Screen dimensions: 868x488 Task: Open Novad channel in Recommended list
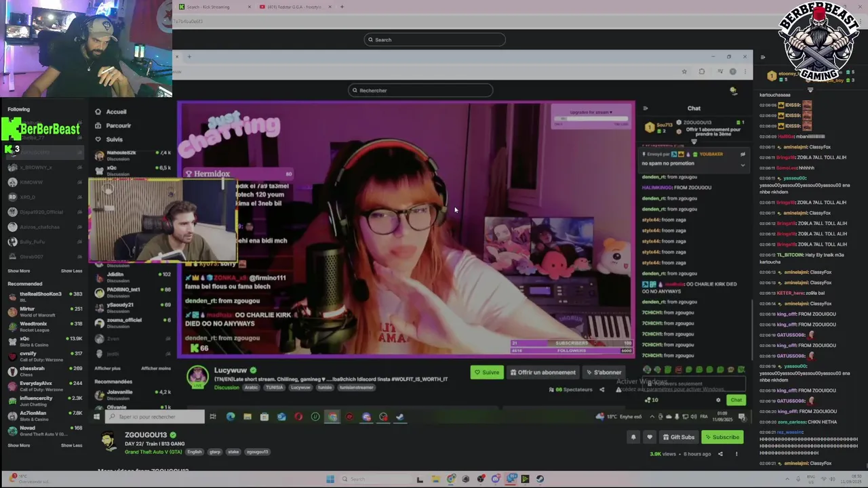[45, 430]
